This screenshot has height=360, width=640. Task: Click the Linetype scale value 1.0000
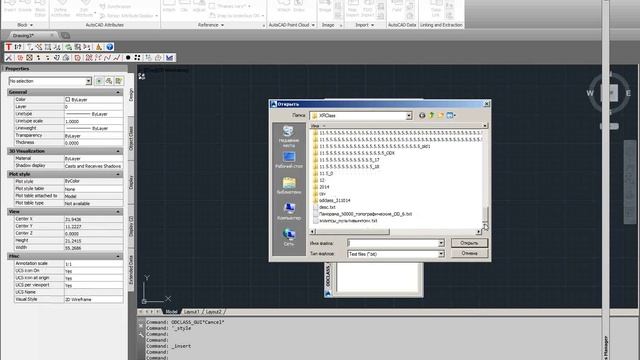(x=93, y=121)
